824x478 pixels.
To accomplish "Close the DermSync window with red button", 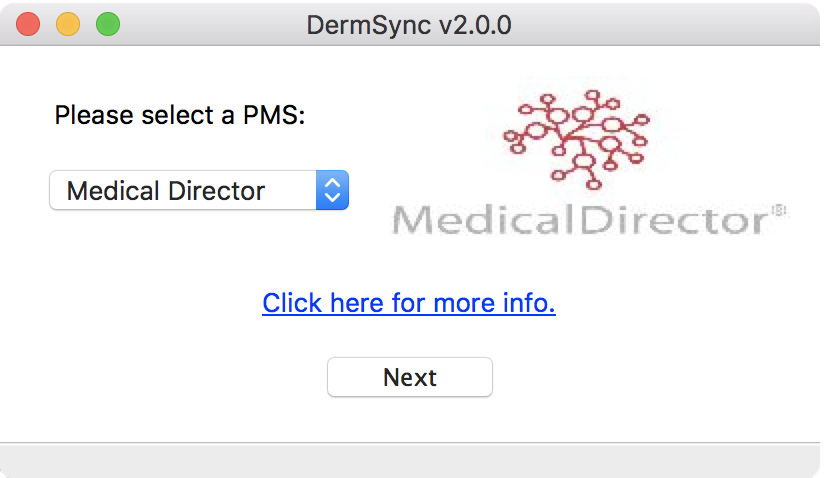I will pyautogui.click(x=28, y=24).
